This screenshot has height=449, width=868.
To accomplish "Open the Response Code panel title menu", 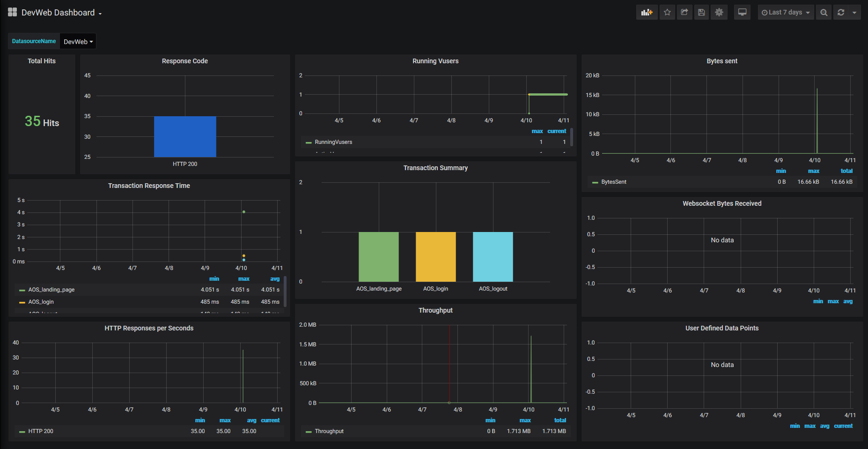I will 185,61.
